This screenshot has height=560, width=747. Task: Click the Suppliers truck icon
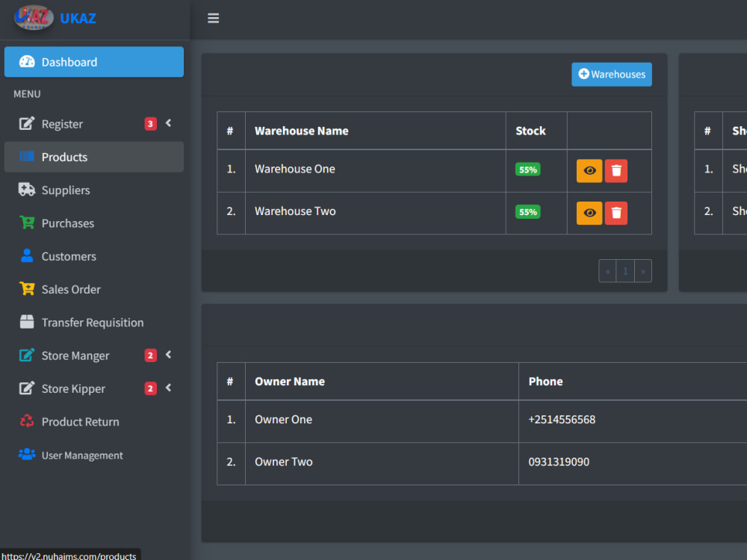point(27,190)
